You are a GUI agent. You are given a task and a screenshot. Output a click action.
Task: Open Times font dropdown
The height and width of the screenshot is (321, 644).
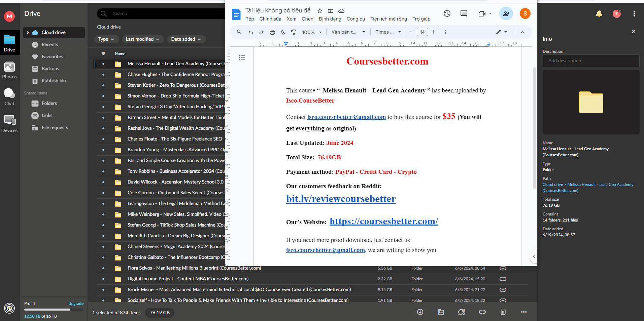388,32
